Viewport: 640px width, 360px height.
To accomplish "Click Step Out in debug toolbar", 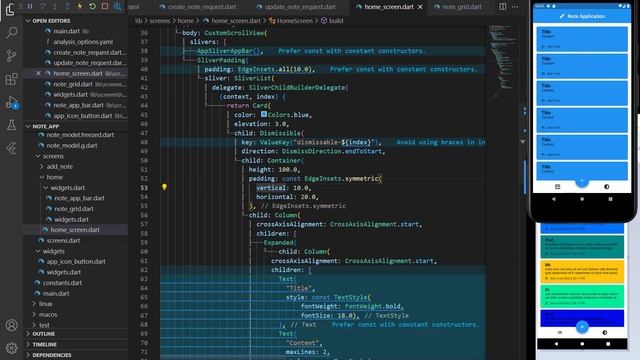I will 67,7.
